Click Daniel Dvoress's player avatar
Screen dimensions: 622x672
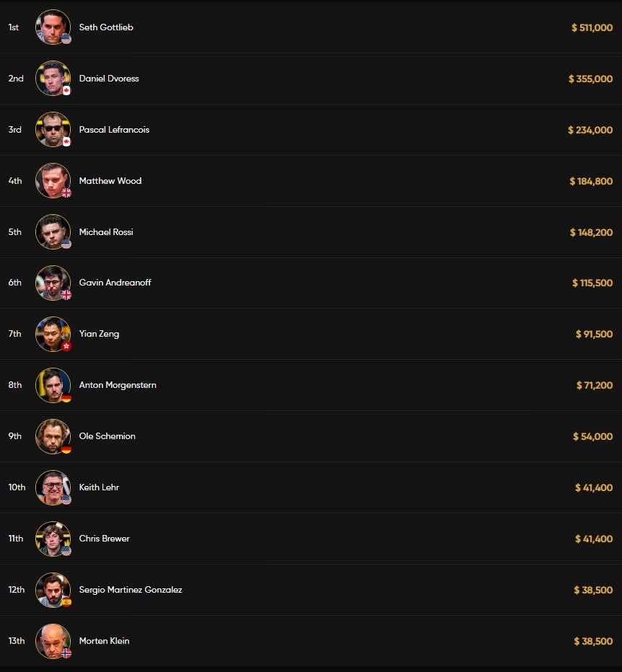pos(52,78)
